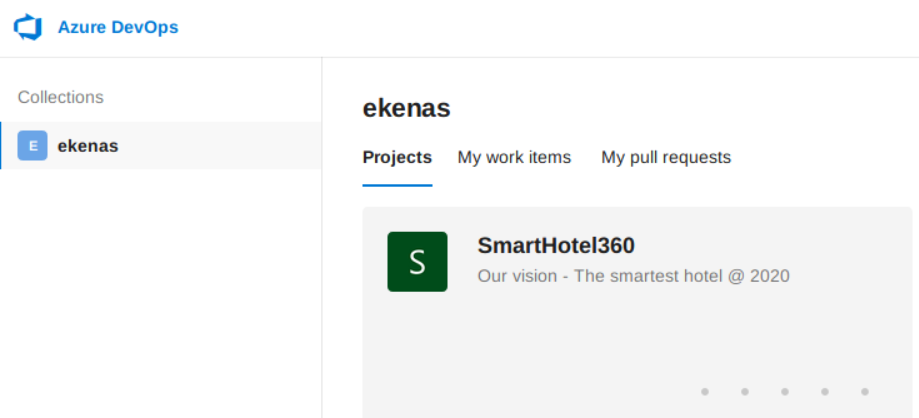Viewport: 919px width, 418px height.
Task: Click the Collections sidebar heading
Action: point(60,97)
